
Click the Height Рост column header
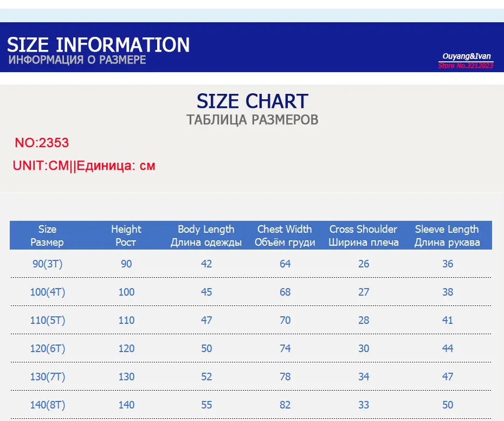pos(126,235)
